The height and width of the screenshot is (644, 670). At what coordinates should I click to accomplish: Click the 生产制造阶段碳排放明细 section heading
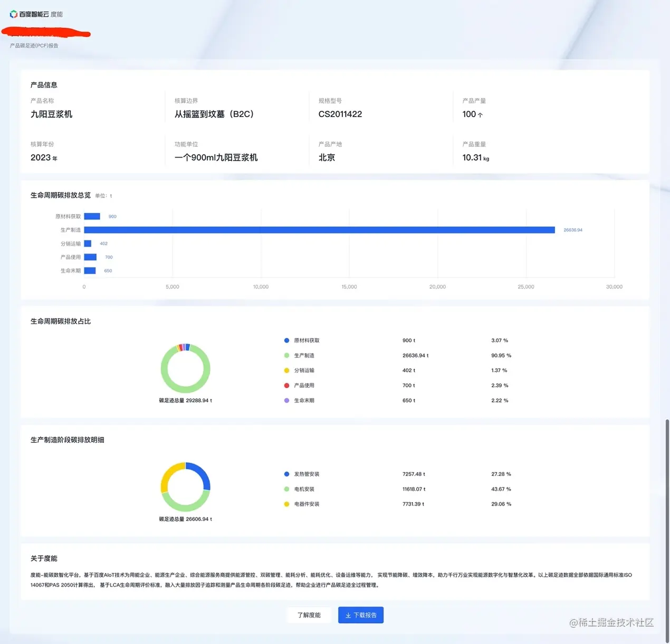[68, 440]
